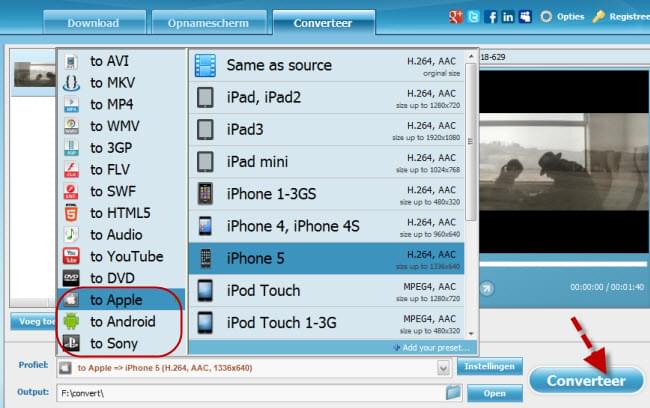650x408 pixels.
Task: Choose the to 3GP format
Action: [121, 148]
